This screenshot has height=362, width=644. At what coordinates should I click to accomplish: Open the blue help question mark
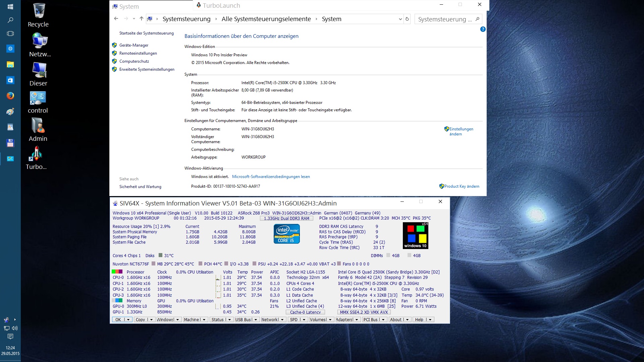483,29
